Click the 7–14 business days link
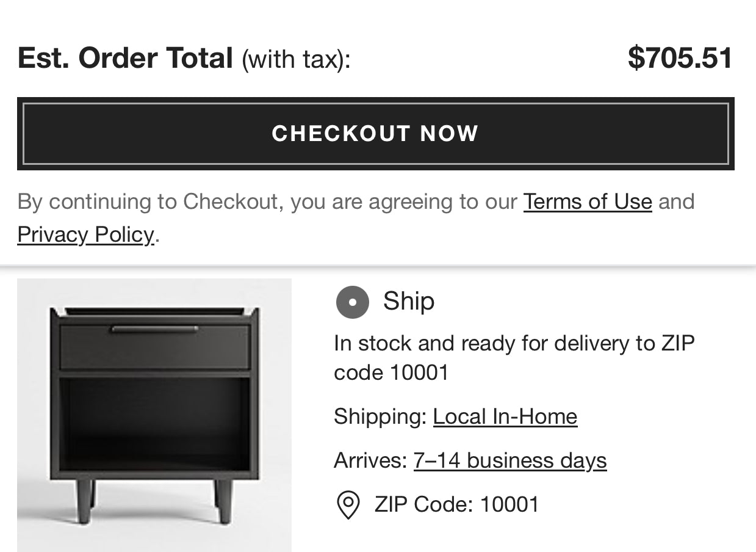Image resolution: width=756 pixels, height=552 pixels. click(509, 460)
